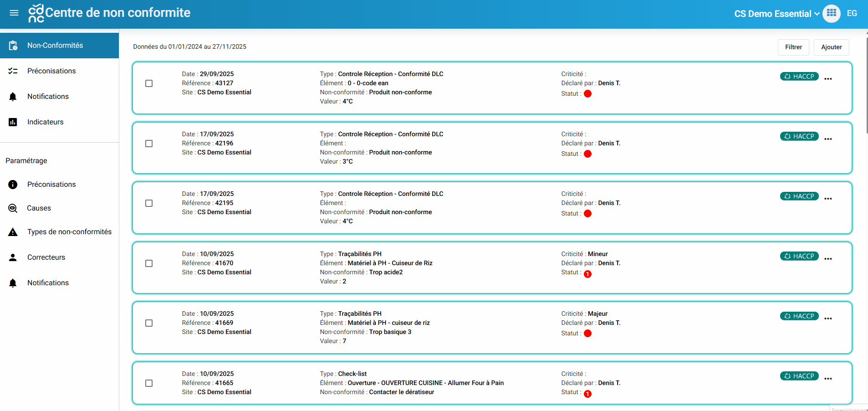Image resolution: width=868 pixels, height=411 pixels.
Task: Click the Ajouter button
Action: 831,47
